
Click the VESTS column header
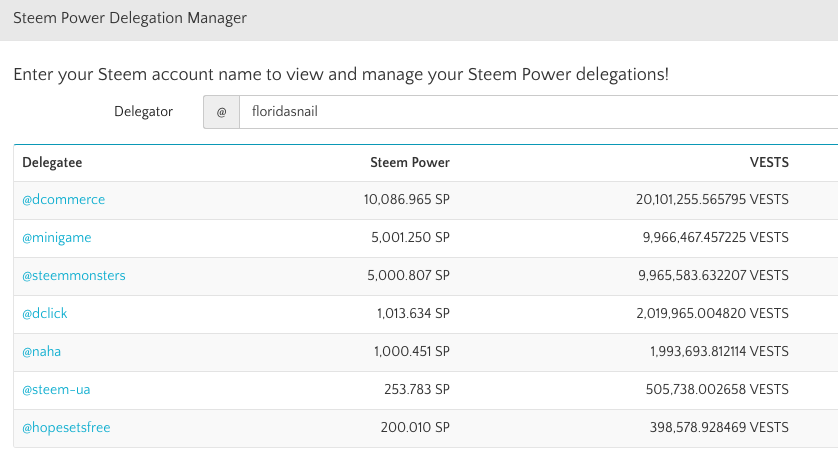pyautogui.click(x=768, y=162)
